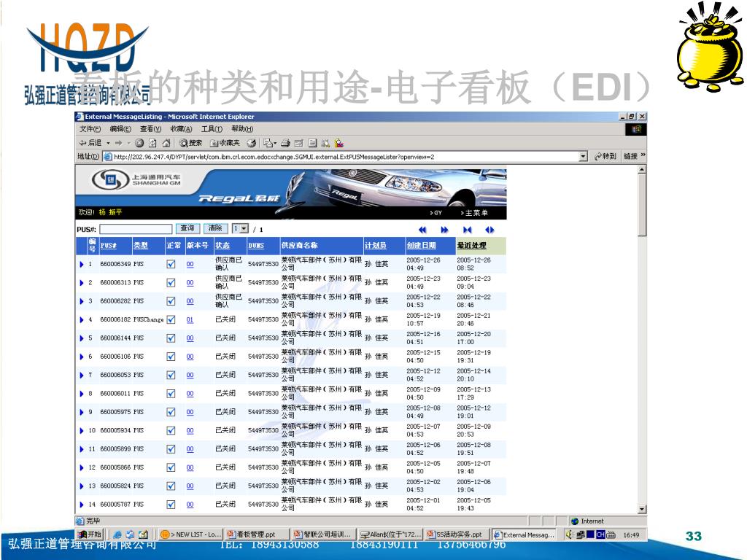Viewport: 747px width, 560px height.
Task: Open the 查看(V) menu
Action: pyautogui.click(x=150, y=129)
